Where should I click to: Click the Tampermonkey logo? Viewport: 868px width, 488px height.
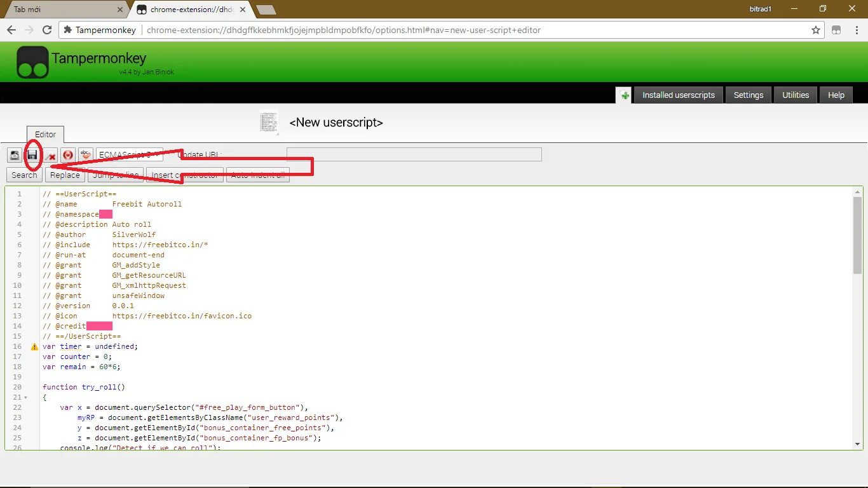[x=32, y=62]
